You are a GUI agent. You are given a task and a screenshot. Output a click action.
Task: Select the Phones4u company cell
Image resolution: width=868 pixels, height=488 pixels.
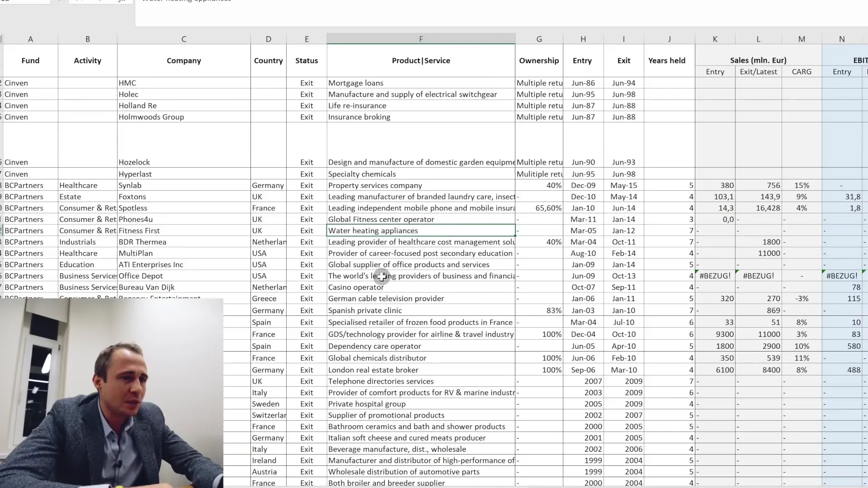tap(184, 219)
